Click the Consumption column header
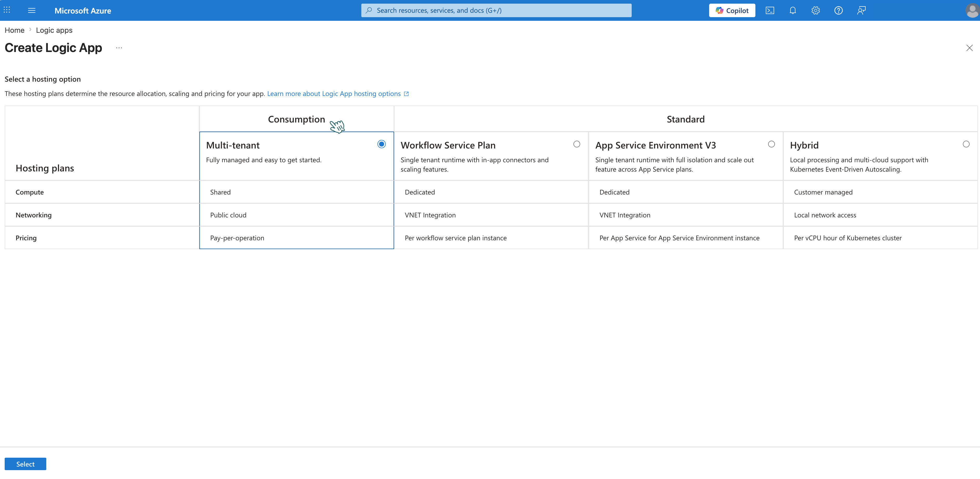The image size is (980, 479). click(x=296, y=119)
